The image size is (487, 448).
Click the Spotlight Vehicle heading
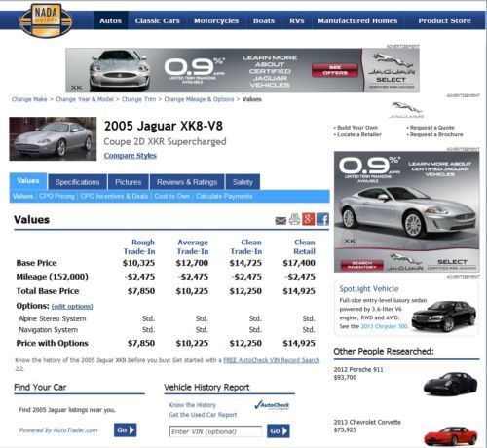(x=369, y=289)
